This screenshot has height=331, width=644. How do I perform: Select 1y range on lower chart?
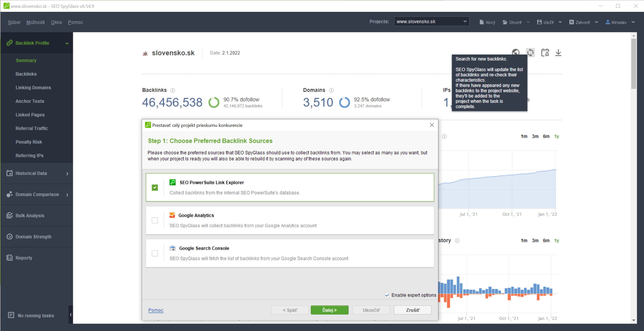[557, 240]
